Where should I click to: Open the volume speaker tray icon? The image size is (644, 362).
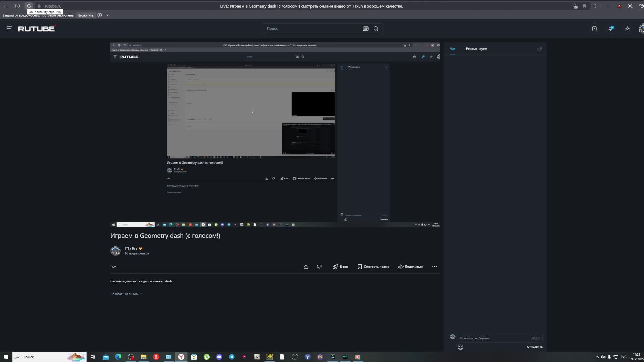tap(603, 357)
